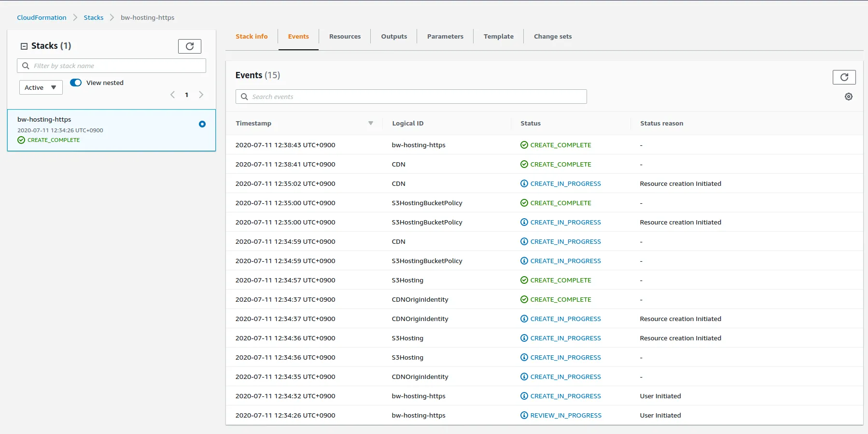The image size is (868, 434).
Task: Open the Active filter dropdown
Action: tap(41, 87)
